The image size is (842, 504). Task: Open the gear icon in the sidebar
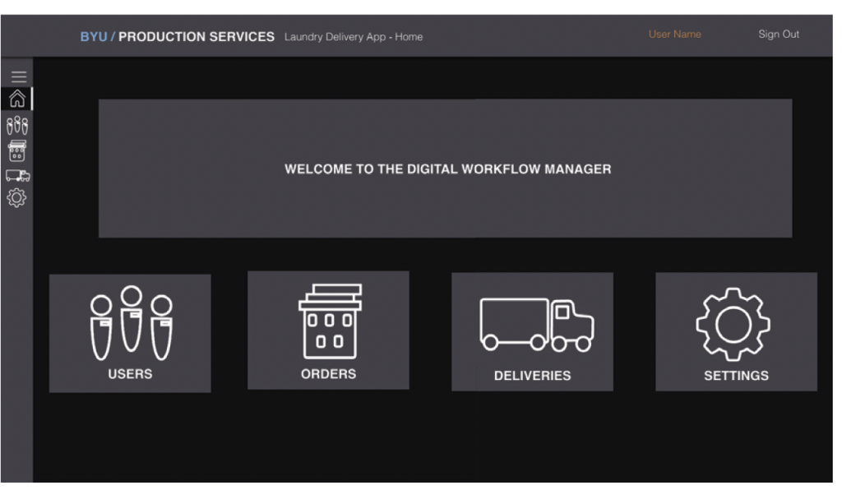pyautogui.click(x=17, y=198)
